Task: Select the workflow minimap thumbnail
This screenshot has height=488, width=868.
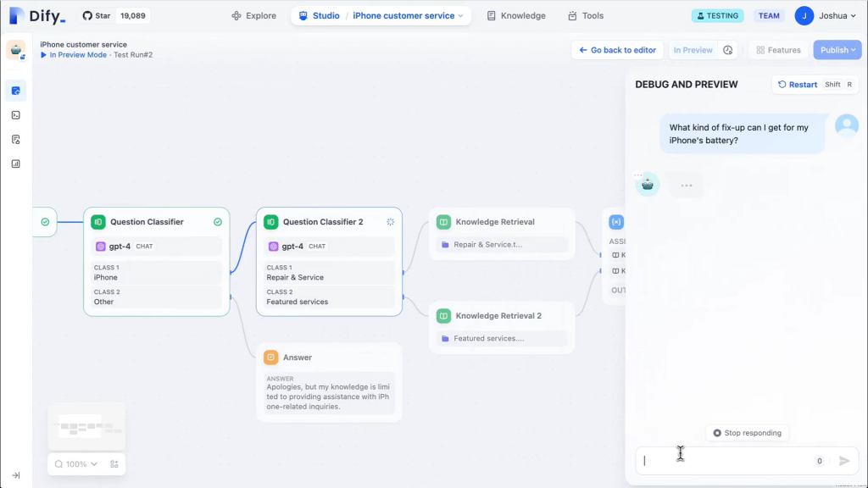Action: [x=86, y=426]
